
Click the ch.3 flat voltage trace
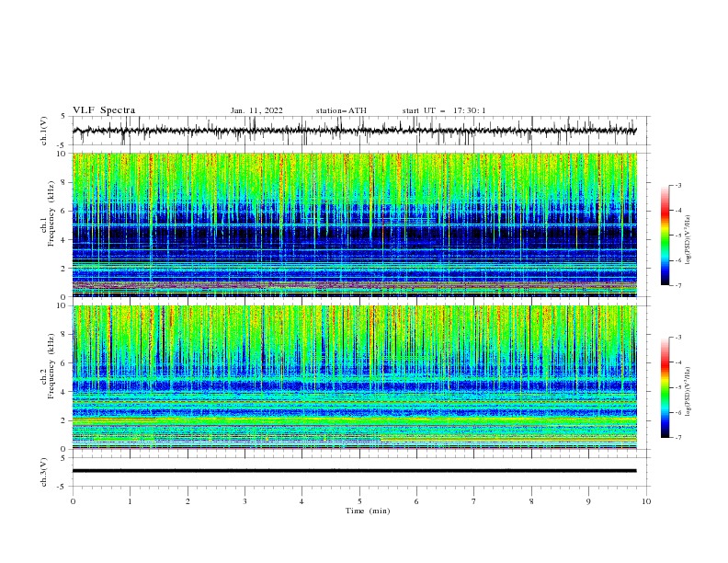[355, 471]
